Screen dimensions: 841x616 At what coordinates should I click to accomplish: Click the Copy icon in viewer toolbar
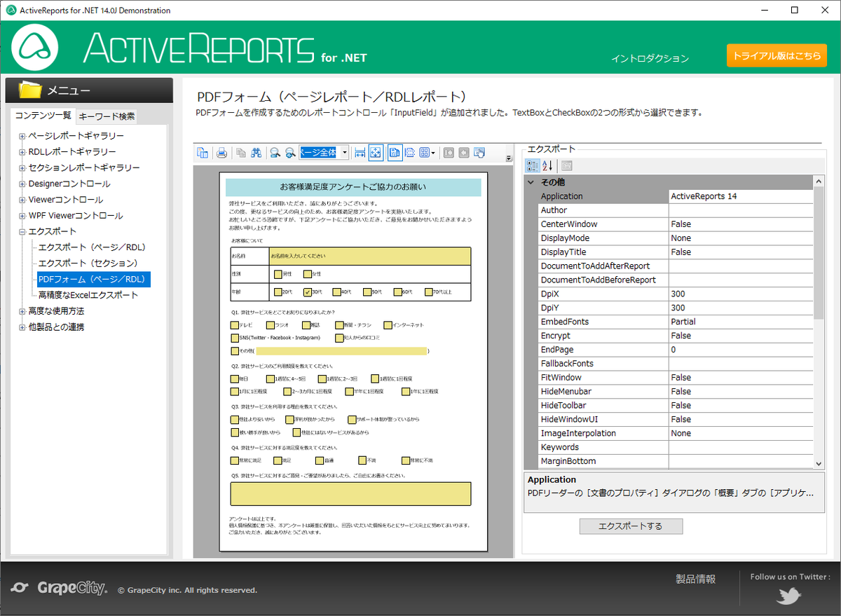(241, 153)
